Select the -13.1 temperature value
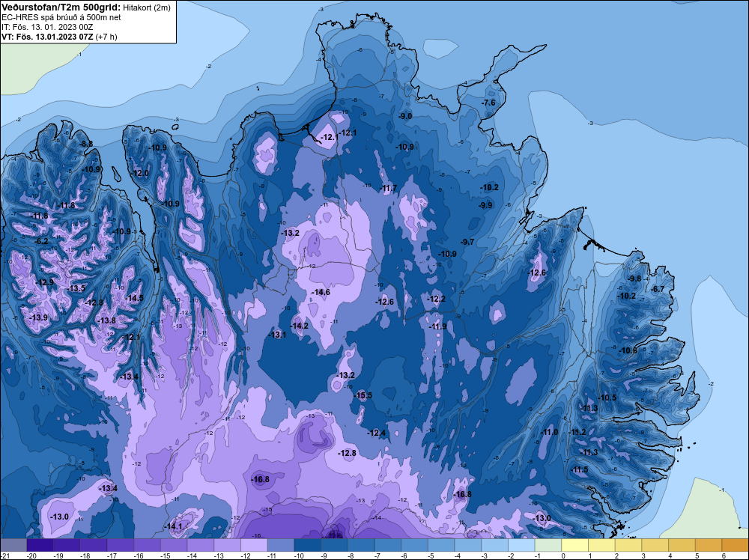 pyautogui.click(x=278, y=335)
